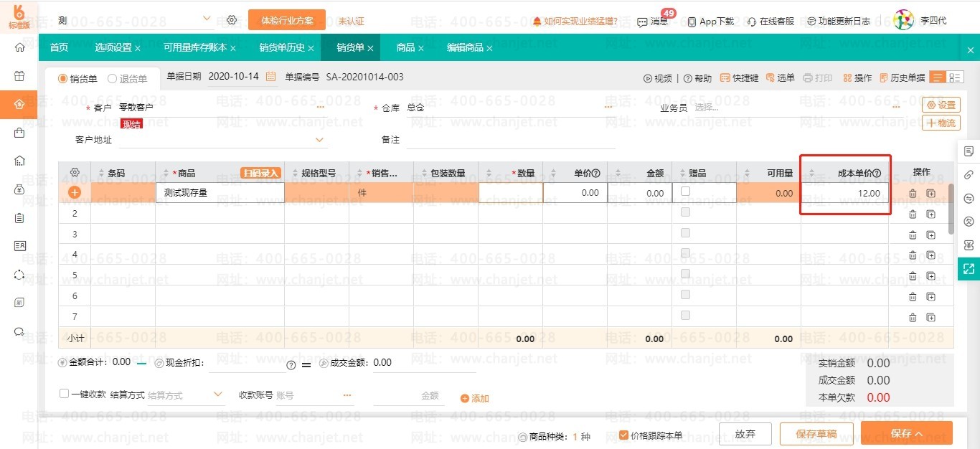This screenshot has height=449, width=980.
Task: Click the calendar icon beside document date
Action: 271,77
